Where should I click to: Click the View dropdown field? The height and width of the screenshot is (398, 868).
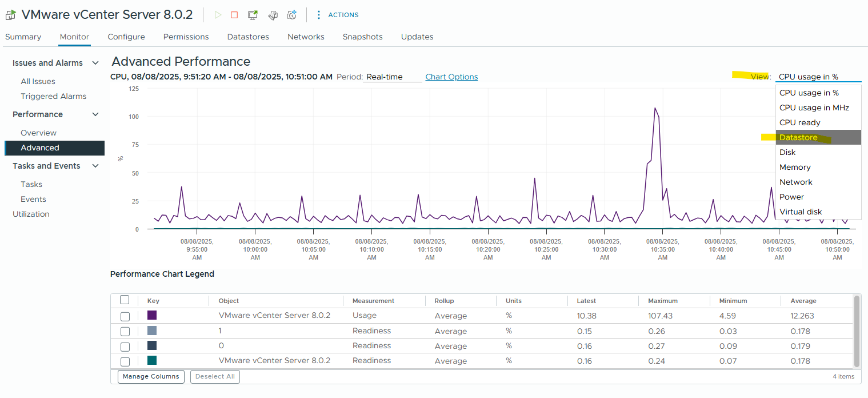(x=818, y=77)
